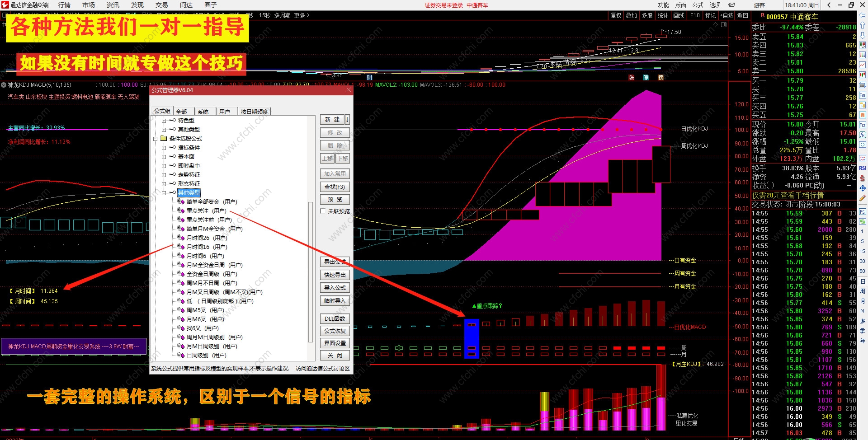
Task: Open the Fiz sidebar icon
Action: 863,125
